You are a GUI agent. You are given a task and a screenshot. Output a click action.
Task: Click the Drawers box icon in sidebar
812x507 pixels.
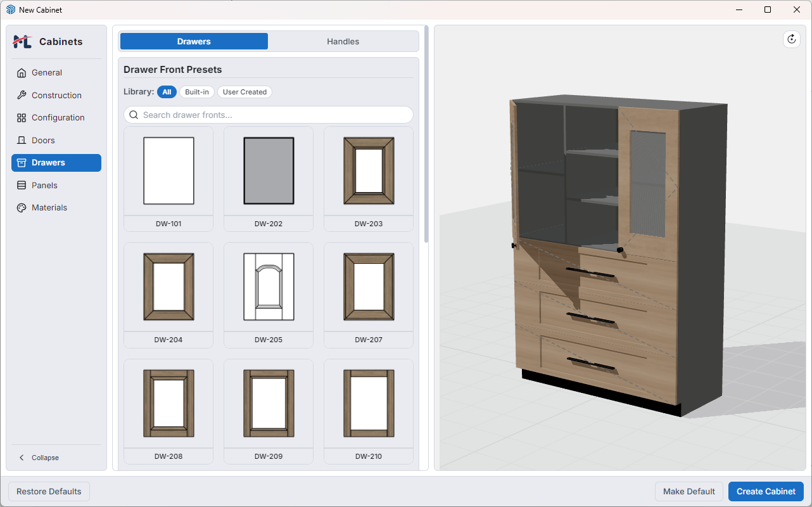pos(22,163)
